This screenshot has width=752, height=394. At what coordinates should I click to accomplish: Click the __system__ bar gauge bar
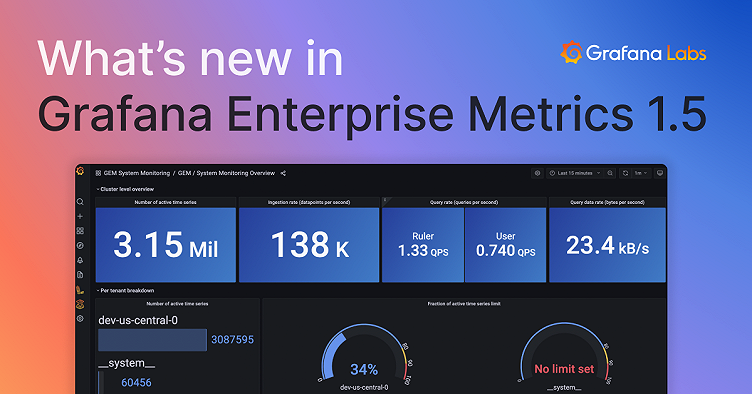pos(100,382)
